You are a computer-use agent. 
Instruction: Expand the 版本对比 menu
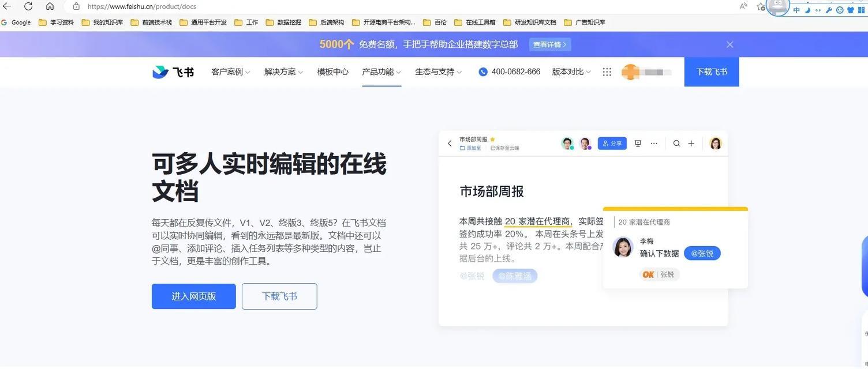tap(571, 72)
